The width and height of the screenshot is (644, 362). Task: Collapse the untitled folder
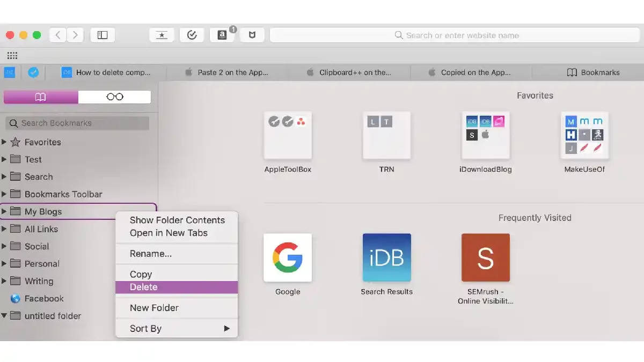click(x=4, y=316)
